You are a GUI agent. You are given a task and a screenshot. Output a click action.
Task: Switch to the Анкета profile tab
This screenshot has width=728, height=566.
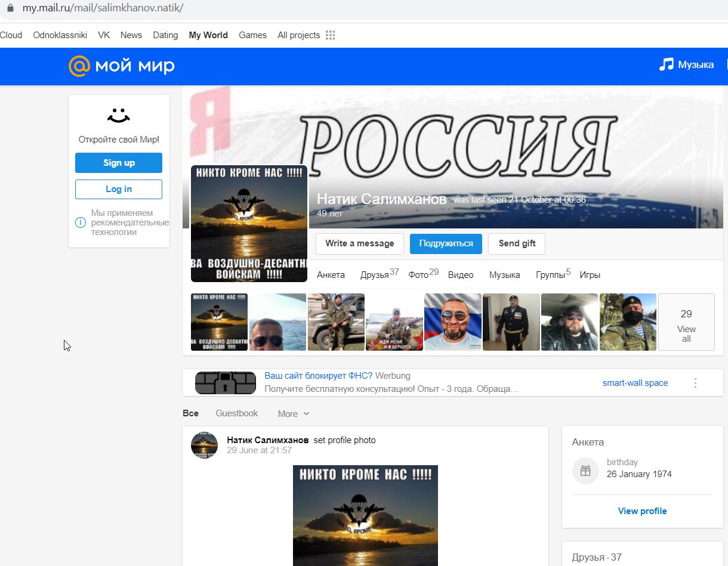pos(331,275)
